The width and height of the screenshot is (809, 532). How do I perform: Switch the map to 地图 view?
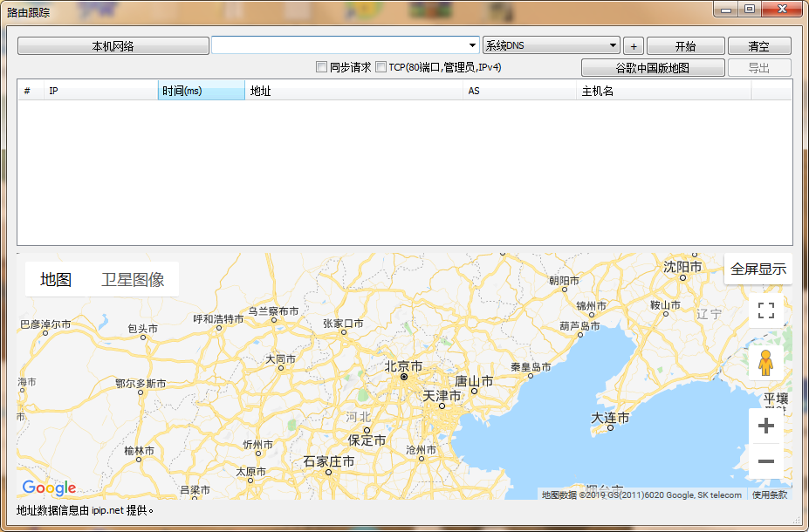click(56, 279)
